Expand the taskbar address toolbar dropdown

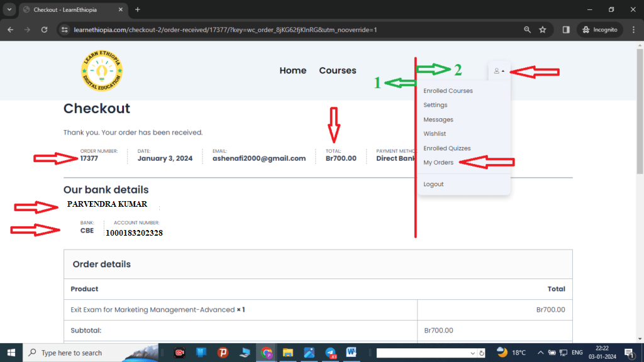(472, 353)
